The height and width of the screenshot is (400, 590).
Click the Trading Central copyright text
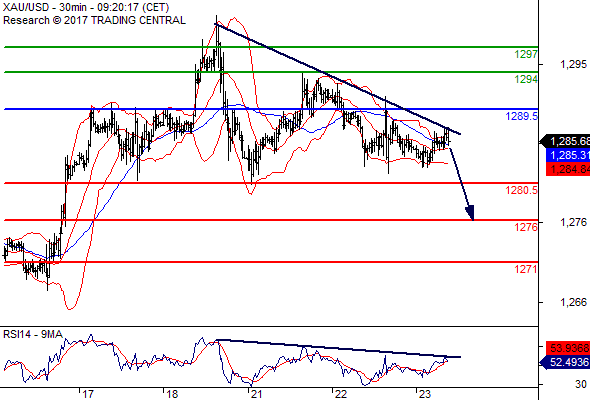(94, 20)
